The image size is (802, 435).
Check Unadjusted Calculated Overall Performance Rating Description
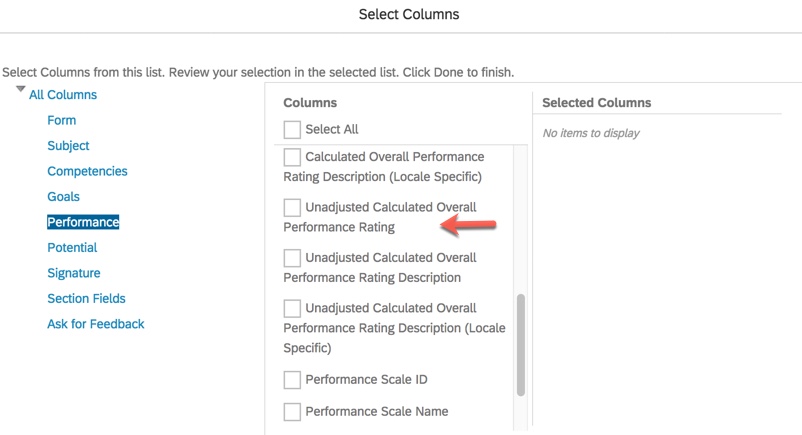tap(292, 258)
